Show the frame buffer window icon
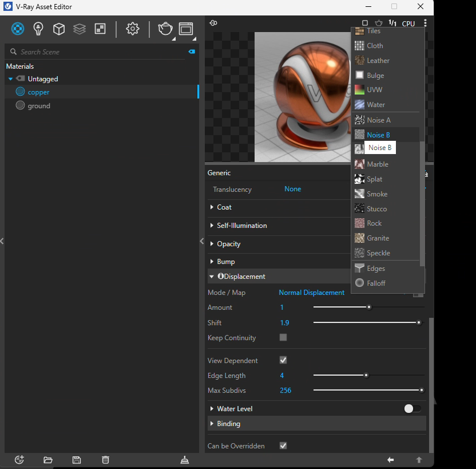This screenshot has height=469, width=476. click(186, 29)
